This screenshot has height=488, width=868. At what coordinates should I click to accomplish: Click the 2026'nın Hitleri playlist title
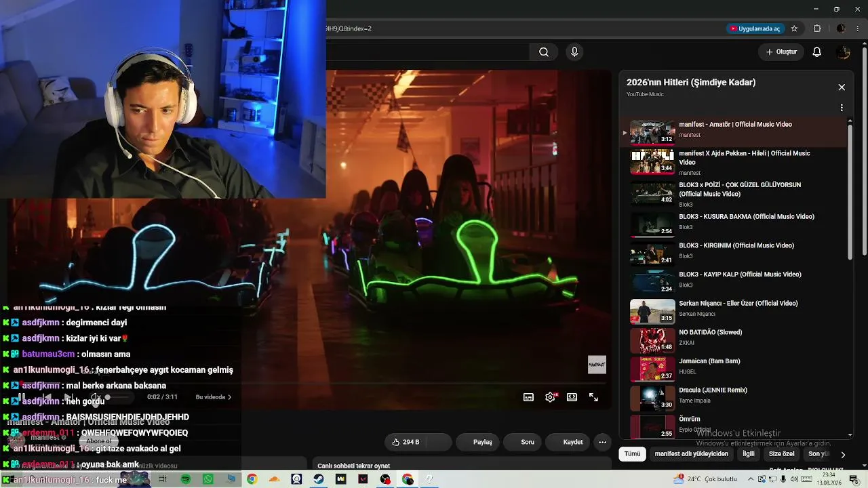tap(691, 82)
